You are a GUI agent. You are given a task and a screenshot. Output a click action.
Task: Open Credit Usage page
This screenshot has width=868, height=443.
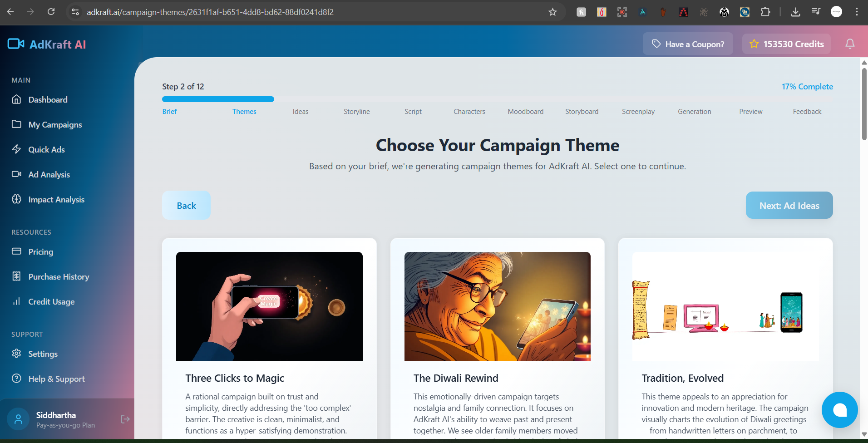point(51,302)
